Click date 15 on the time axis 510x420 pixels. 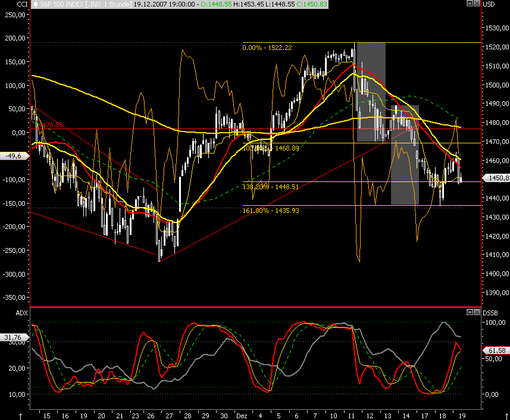pyautogui.click(x=47, y=416)
